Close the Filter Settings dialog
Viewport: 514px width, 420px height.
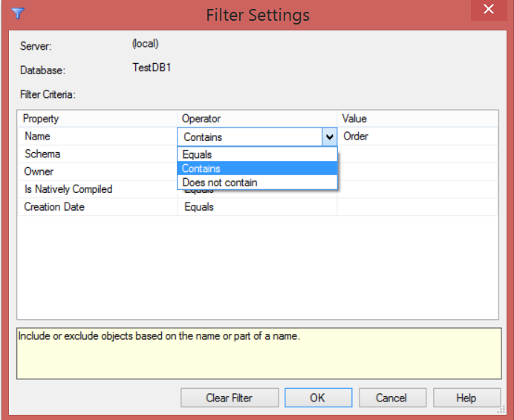pyautogui.click(x=488, y=10)
